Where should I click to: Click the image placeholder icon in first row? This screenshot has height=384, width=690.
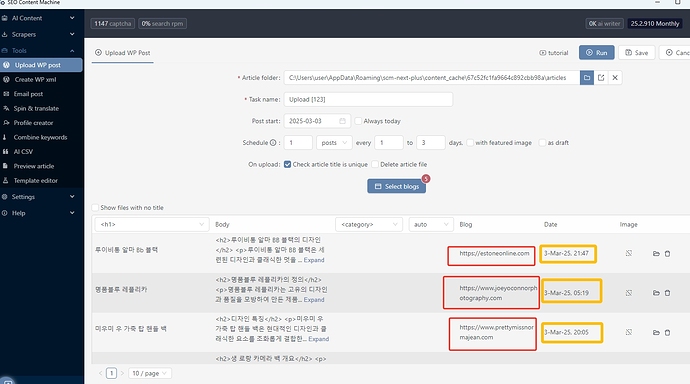coord(629,253)
